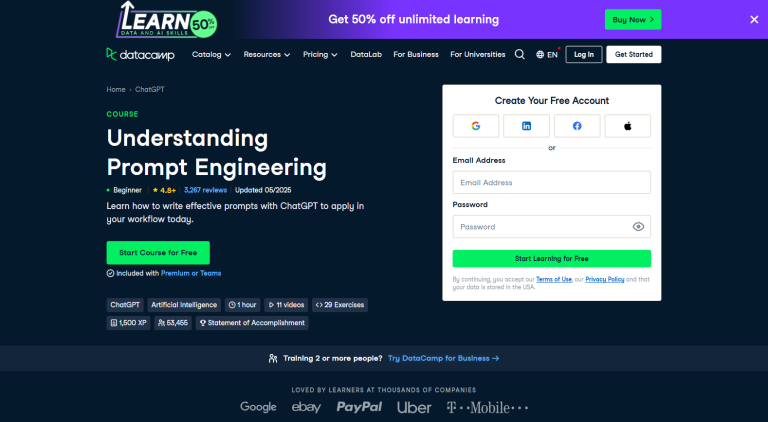The height and width of the screenshot is (422, 768).
Task: Click the 1 hour duration tag
Action: pos(242,305)
